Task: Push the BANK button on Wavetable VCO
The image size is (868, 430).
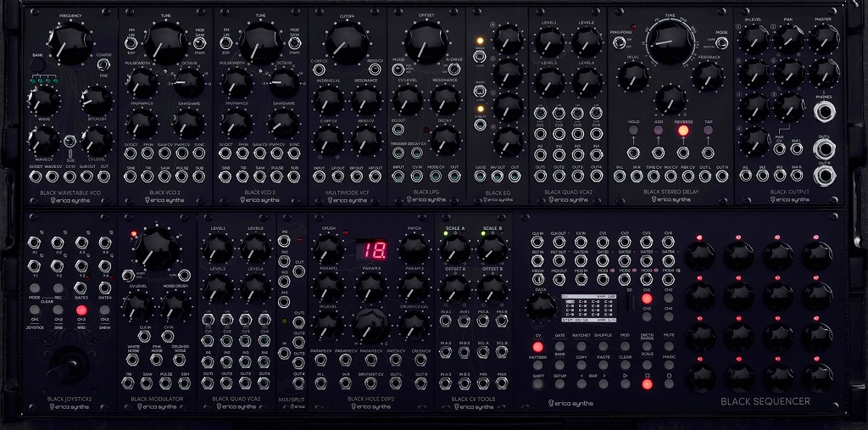Action: pos(37,64)
